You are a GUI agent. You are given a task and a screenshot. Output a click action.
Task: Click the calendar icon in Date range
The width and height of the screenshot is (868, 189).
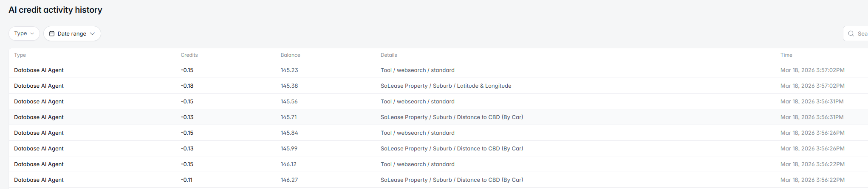[52, 33]
